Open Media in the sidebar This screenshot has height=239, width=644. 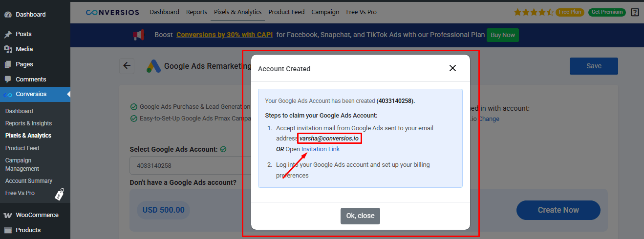(24, 49)
